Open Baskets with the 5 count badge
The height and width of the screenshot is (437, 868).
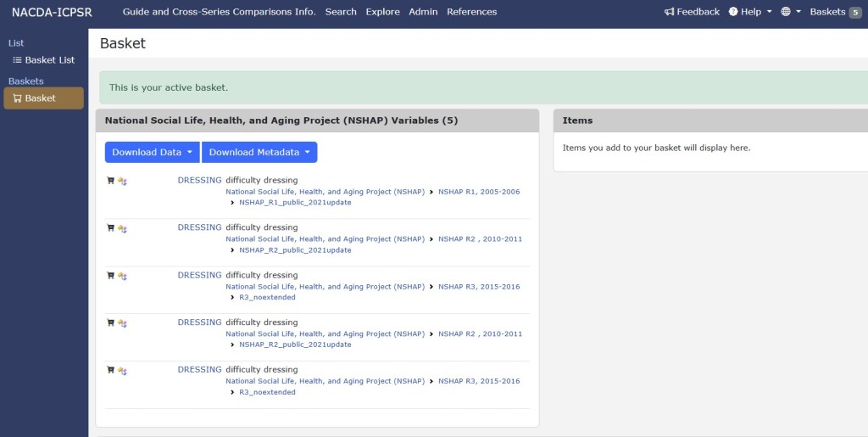pos(834,12)
